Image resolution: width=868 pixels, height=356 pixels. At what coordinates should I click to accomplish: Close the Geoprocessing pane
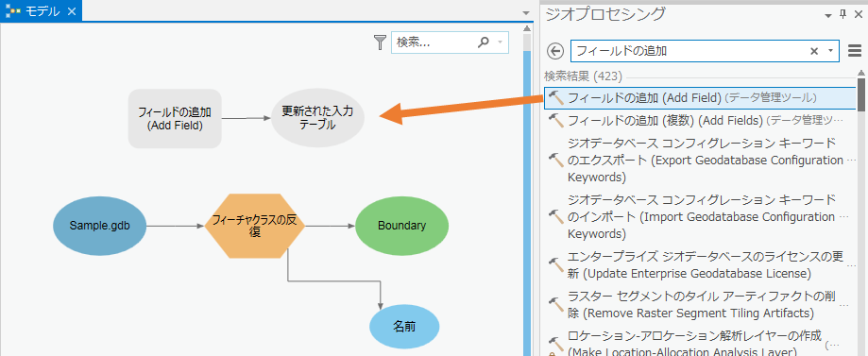click(x=859, y=14)
